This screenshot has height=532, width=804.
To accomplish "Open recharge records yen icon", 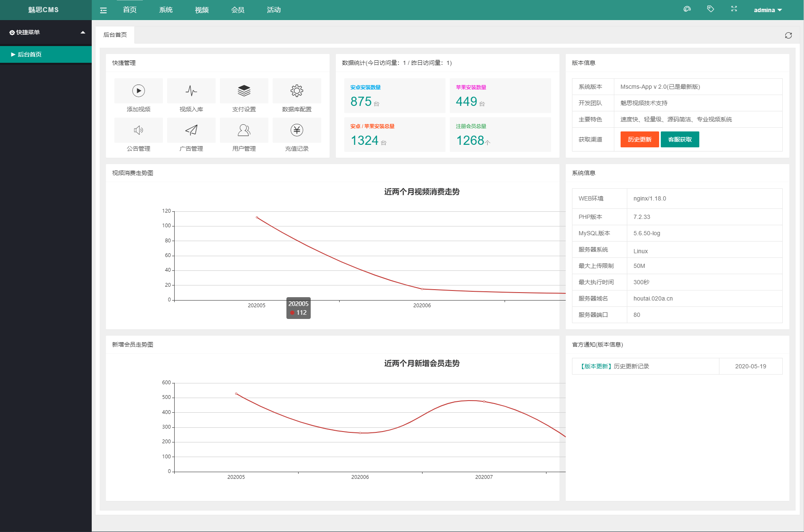I will [297, 130].
